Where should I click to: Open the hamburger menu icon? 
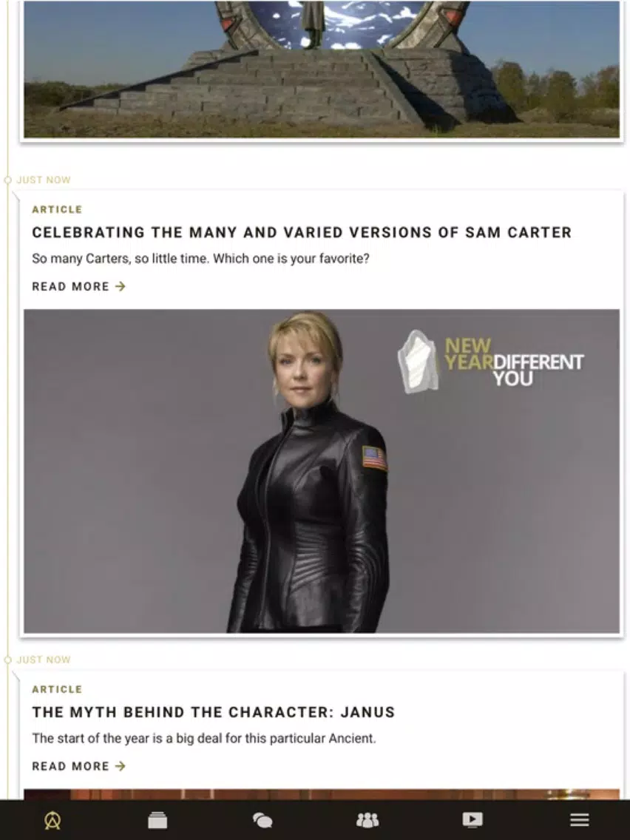579,819
